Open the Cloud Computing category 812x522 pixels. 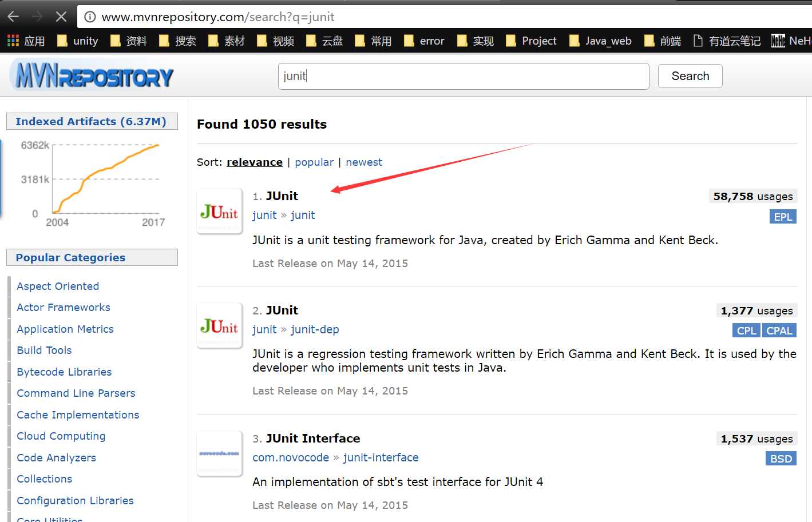pos(61,436)
